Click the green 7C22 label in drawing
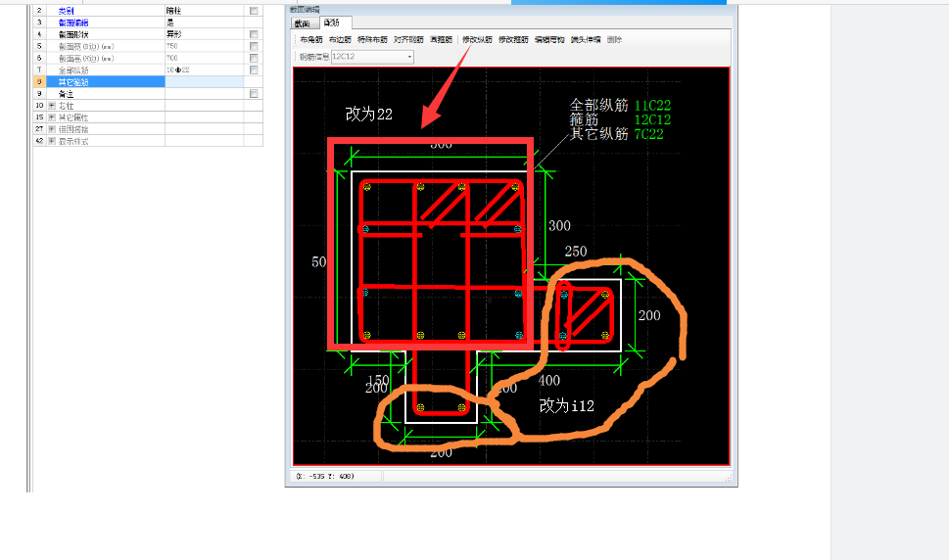This screenshot has width=949, height=560. [648, 134]
